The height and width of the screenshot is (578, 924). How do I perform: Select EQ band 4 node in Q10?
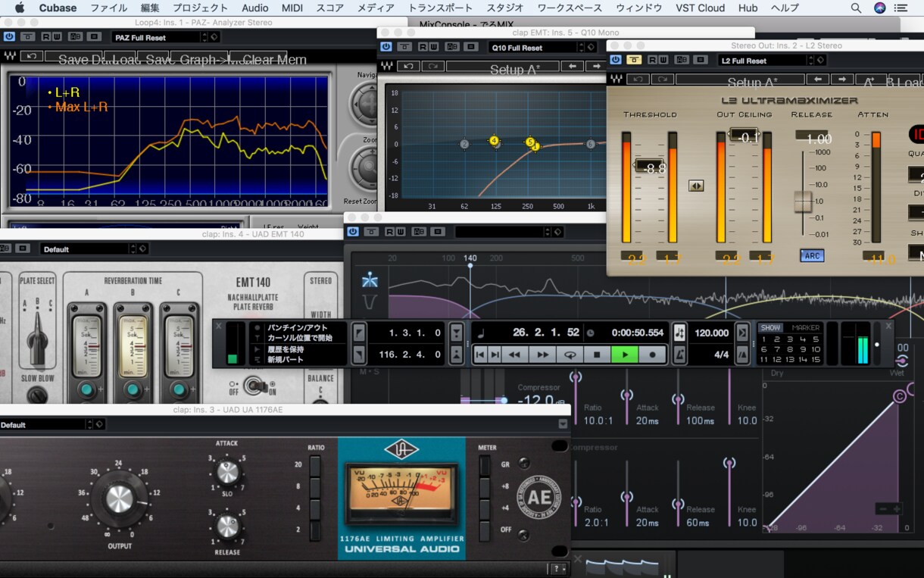494,141
